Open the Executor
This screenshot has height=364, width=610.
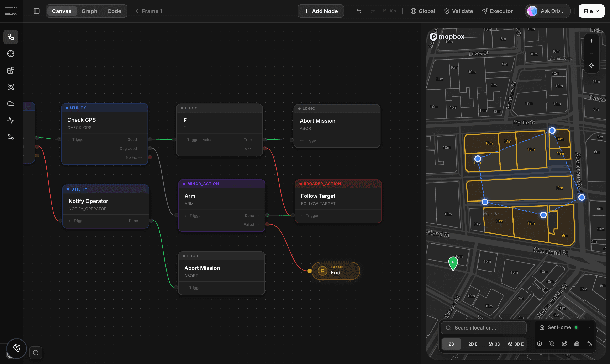click(497, 11)
